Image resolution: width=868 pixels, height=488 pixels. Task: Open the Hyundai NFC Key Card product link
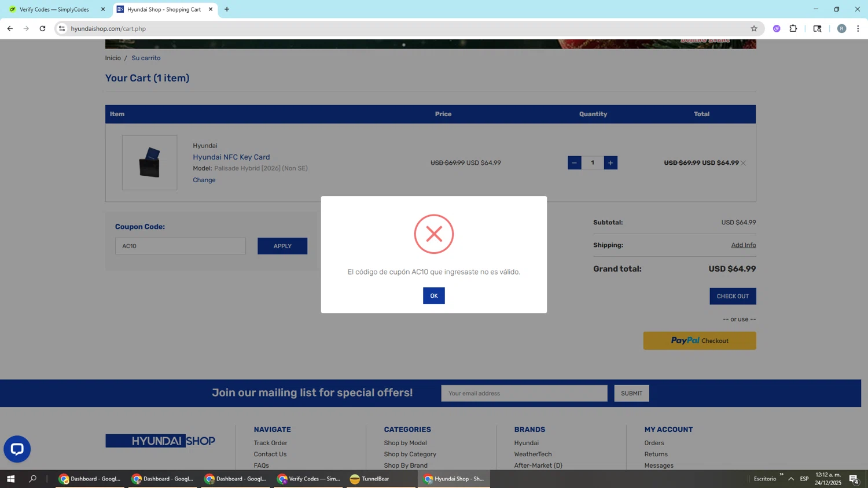(231, 157)
